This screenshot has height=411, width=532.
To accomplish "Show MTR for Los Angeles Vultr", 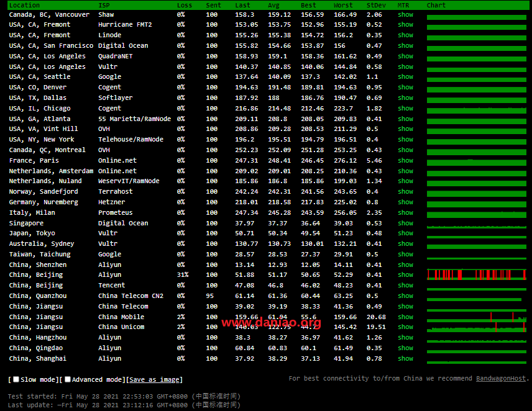I will click(x=405, y=66).
